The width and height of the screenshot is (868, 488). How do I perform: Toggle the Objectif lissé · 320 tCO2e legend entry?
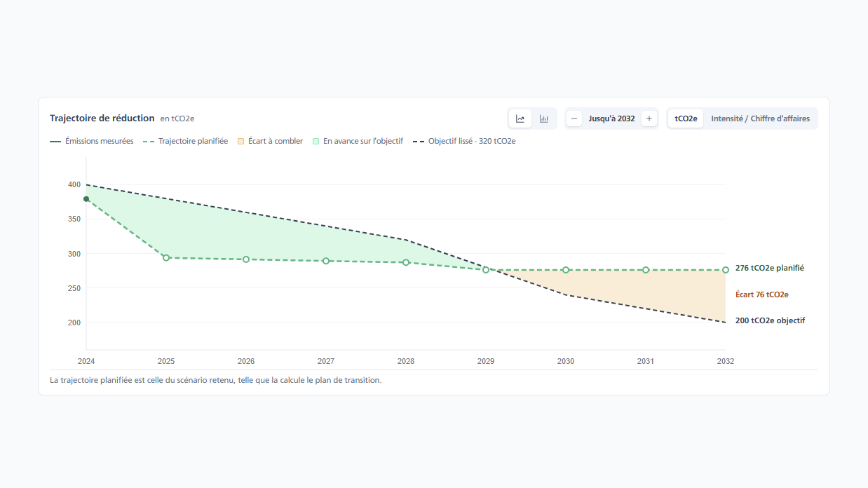coord(464,141)
